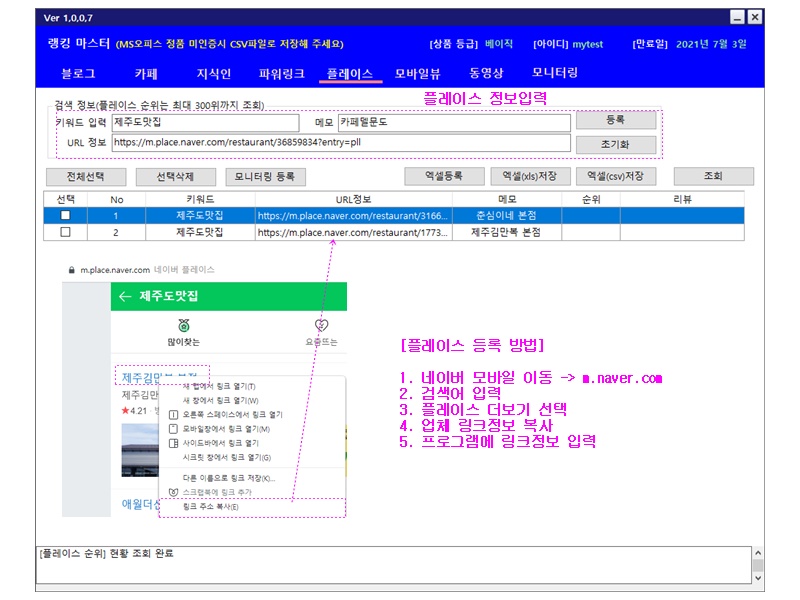Tick the checkbox in row 2
The height and width of the screenshot is (600, 800).
pyautogui.click(x=65, y=232)
